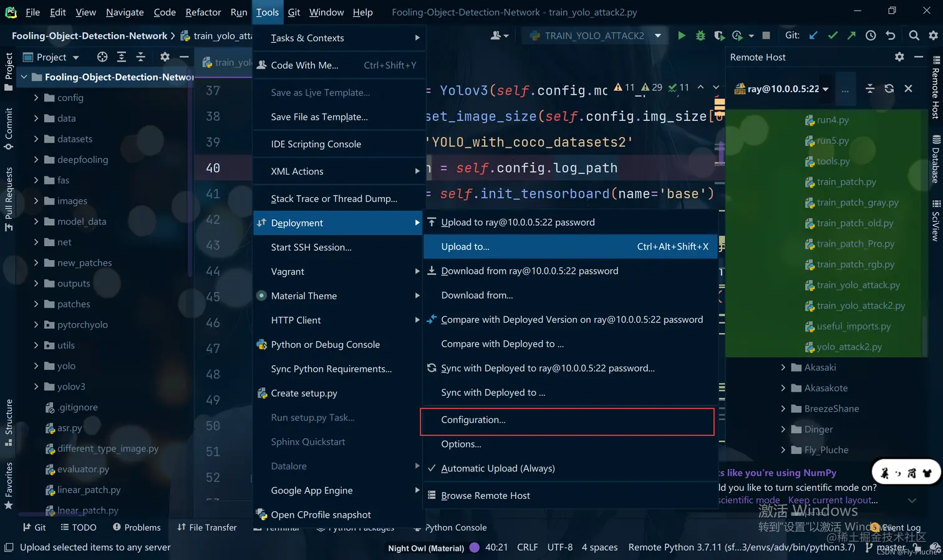Show Git history clock icon
943x560 pixels.
coord(871,36)
